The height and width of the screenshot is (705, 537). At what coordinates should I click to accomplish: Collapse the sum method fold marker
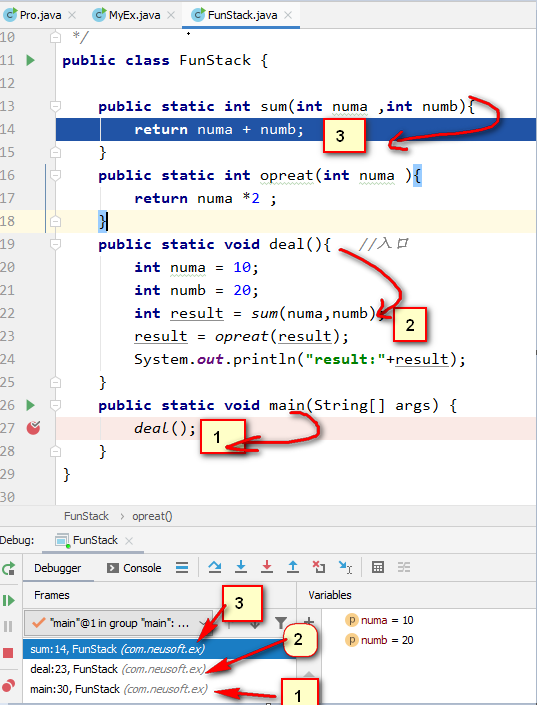tap(55, 107)
